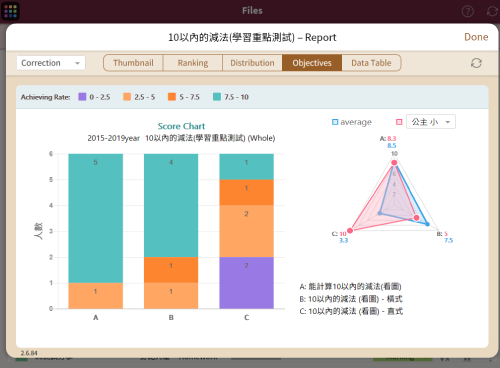Select the Data Table tab
This screenshot has height=368, width=500.
click(x=371, y=63)
